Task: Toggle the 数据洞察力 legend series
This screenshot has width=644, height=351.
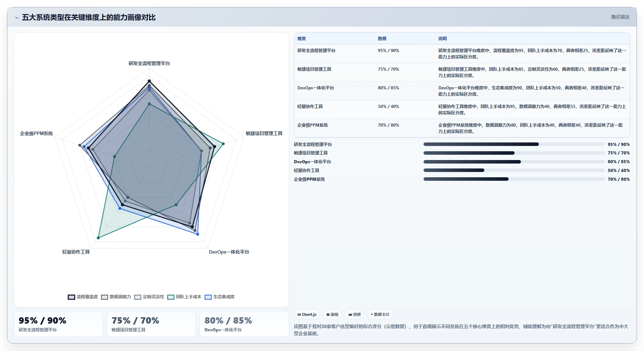Action: pos(116,297)
